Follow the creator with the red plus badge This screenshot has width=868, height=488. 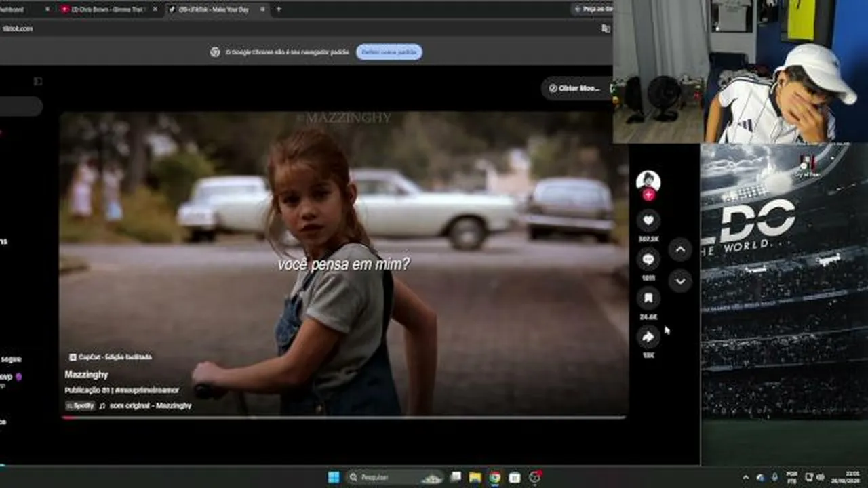648,195
